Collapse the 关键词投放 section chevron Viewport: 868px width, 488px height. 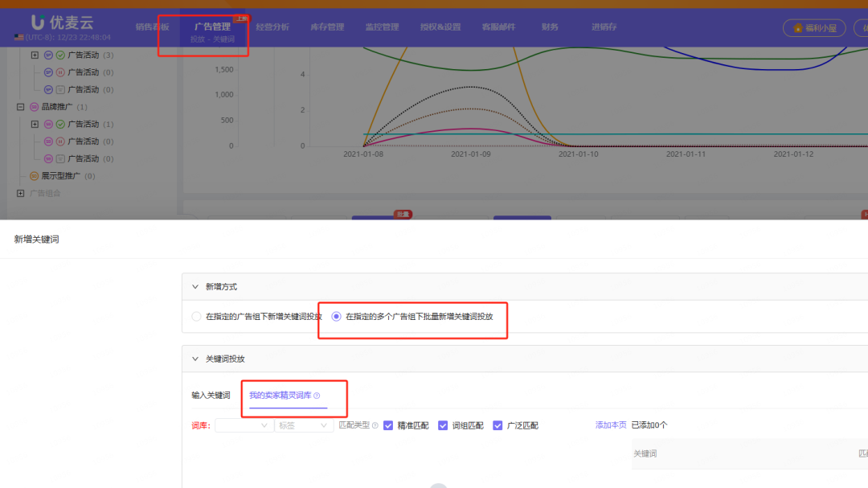(194, 359)
